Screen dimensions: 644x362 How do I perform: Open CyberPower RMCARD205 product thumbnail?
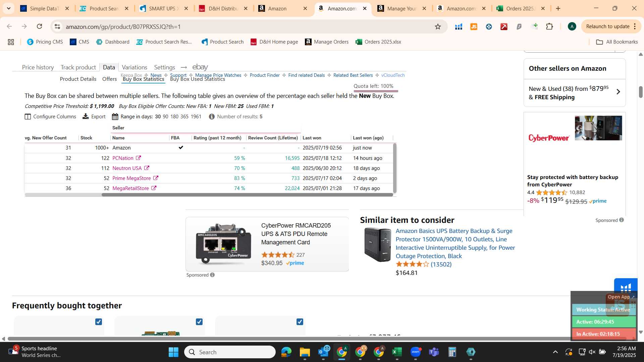coord(223,244)
